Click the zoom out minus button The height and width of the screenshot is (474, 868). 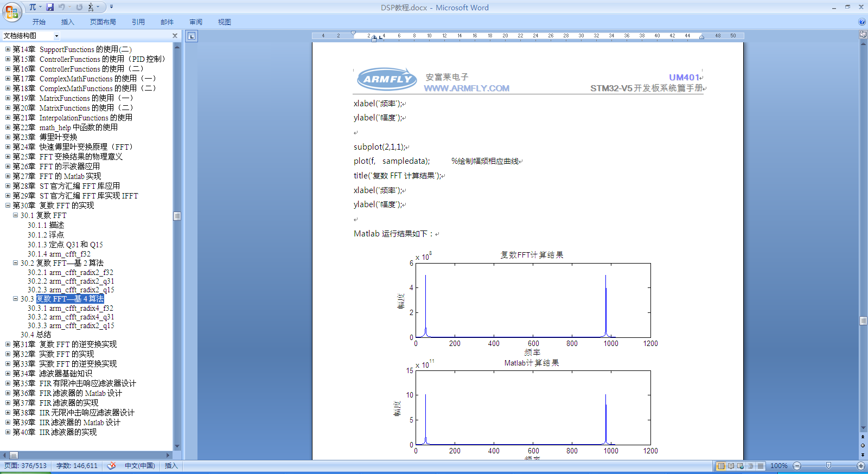coord(797,466)
